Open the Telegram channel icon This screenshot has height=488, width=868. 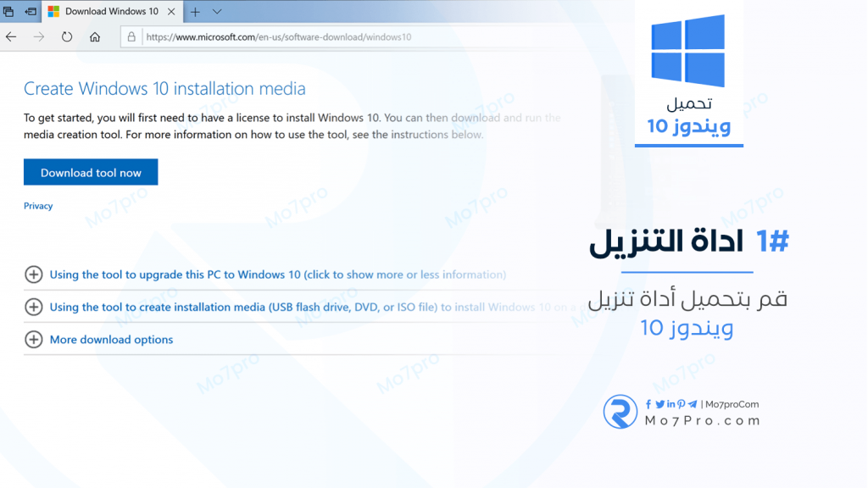tap(692, 404)
